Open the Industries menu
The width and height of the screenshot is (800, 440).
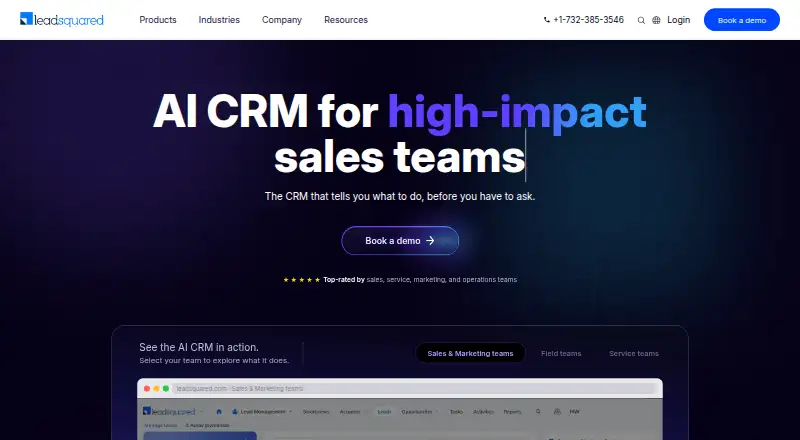point(219,20)
